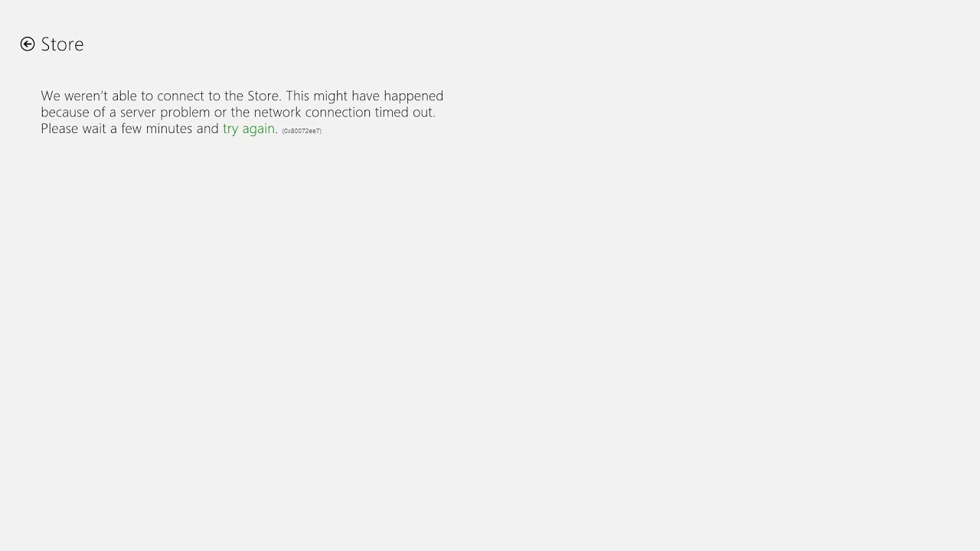The width and height of the screenshot is (980, 551).
Task: Click the word 'connect' in the first line
Action: click(181, 96)
